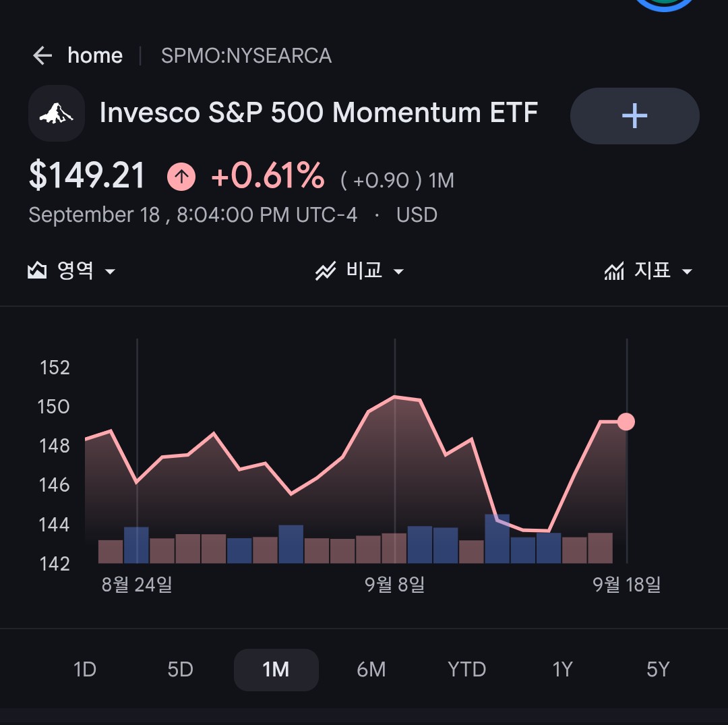Select the 5Y time range tab

point(658,670)
